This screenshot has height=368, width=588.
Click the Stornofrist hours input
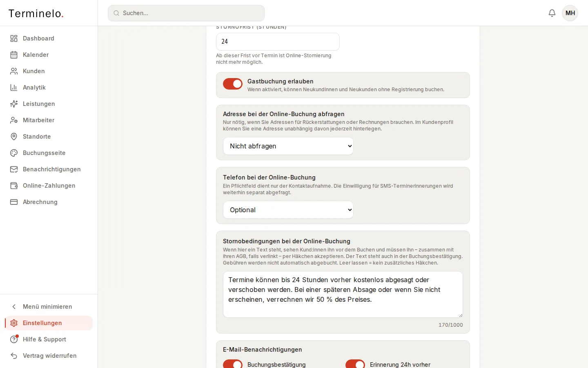coord(278,42)
